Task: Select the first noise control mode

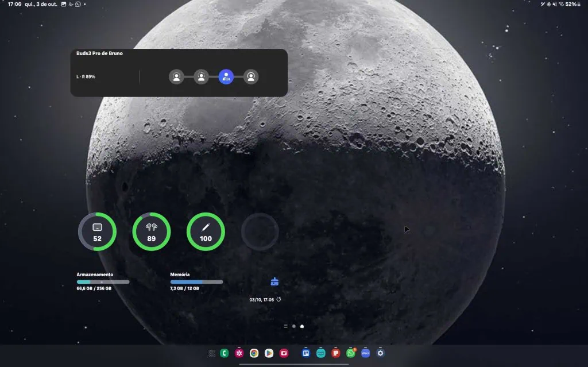Action: (176, 77)
